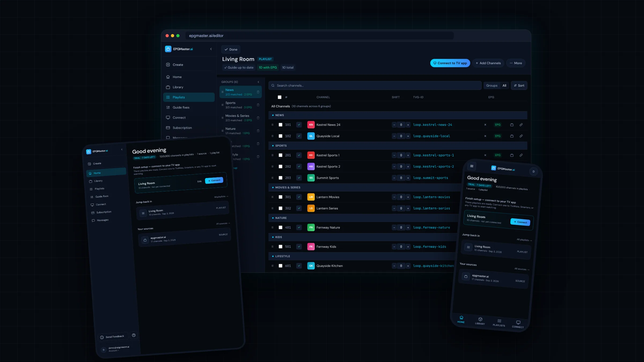Click the Search channels input field
This screenshot has height=362, width=644.
tap(375, 86)
